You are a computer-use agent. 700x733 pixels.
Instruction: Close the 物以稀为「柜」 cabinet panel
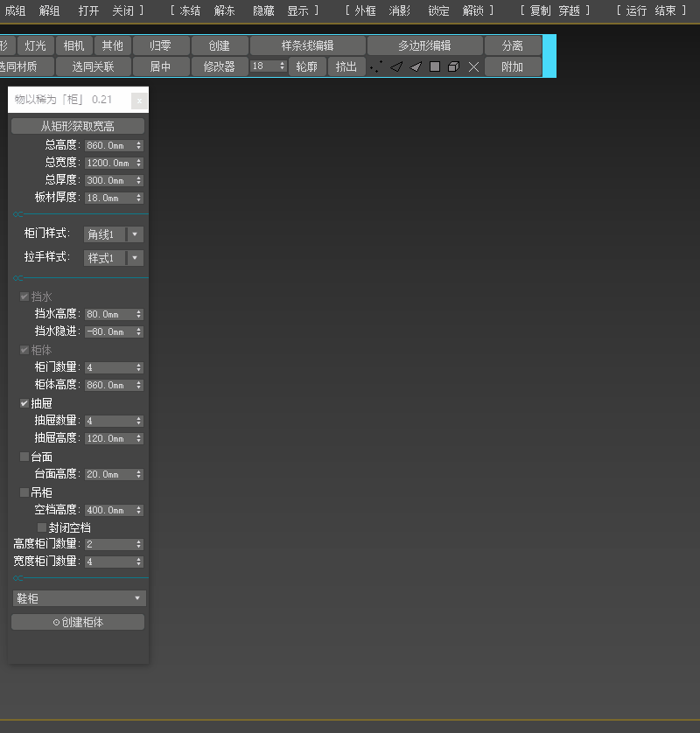pyautogui.click(x=138, y=101)
